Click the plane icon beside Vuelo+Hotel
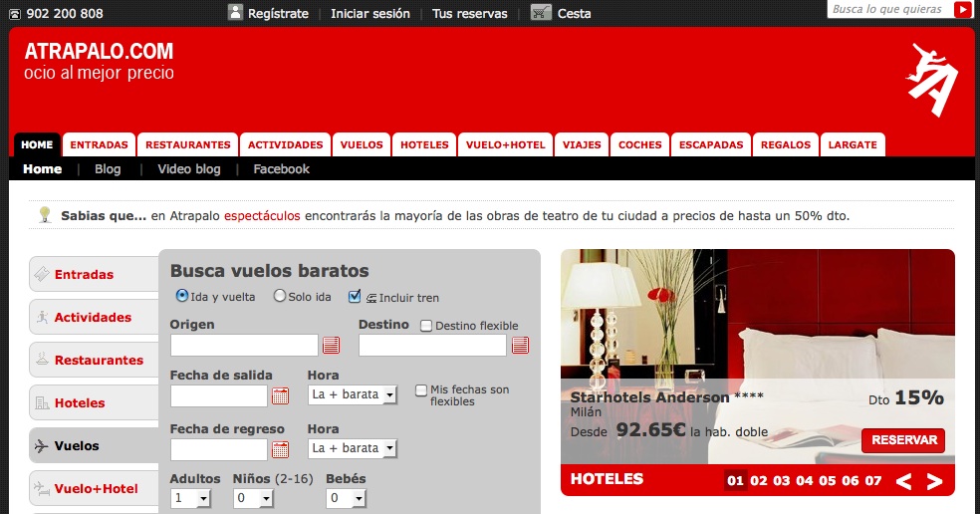The image size is (980, 514). coord(41,488)
